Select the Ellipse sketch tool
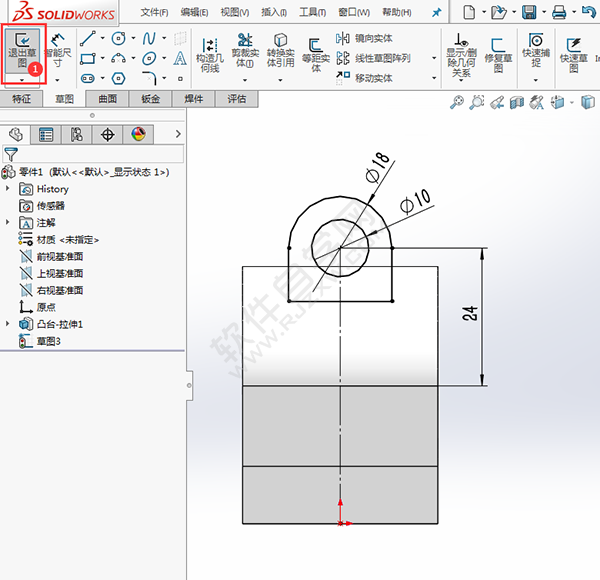This screenshot has width=600, height=580. coord(149,59)
